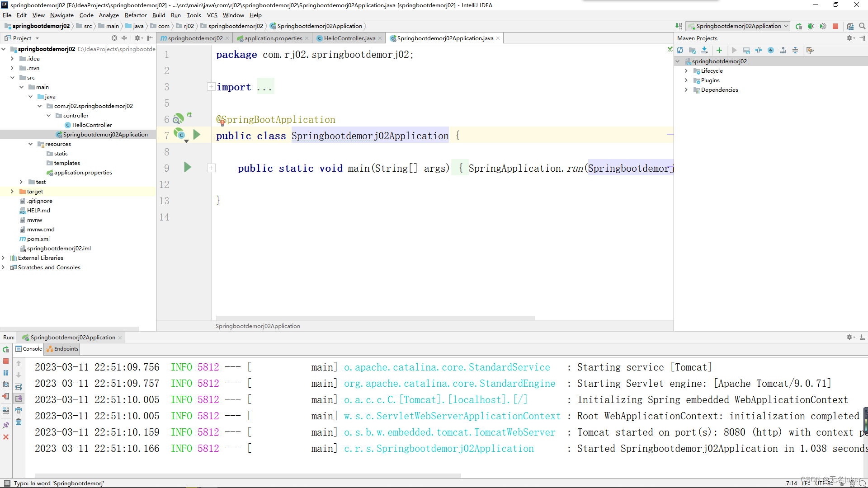Toggle scroll to end of console

19,399
